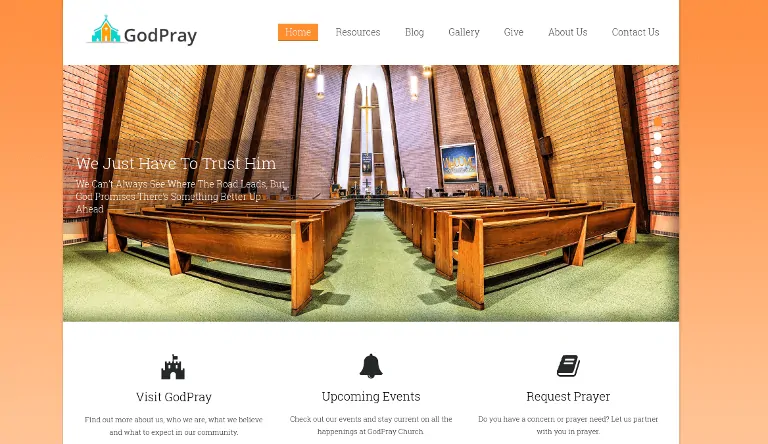The image size is (768, 444).
Task: Click the castle icon above Visit GodPray
Action: pos(173,367)
